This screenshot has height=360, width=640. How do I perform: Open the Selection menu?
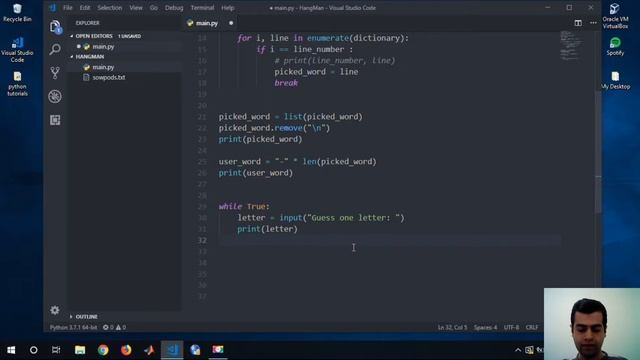click(x=109, y=8)
